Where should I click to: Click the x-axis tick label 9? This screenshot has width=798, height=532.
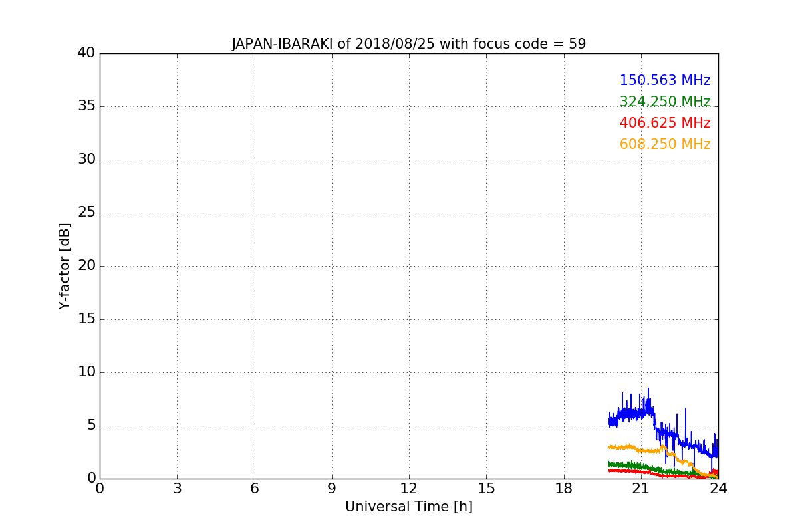332,489
